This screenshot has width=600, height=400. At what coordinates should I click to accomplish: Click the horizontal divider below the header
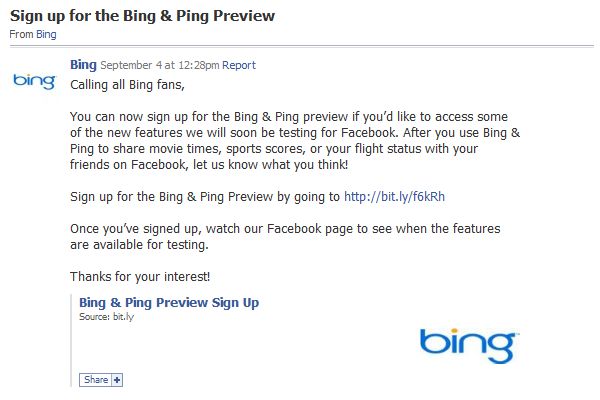click(x=302, y=47)
